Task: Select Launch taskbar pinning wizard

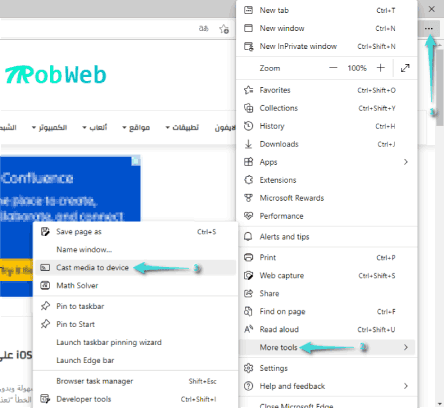Action: (136, 342)
